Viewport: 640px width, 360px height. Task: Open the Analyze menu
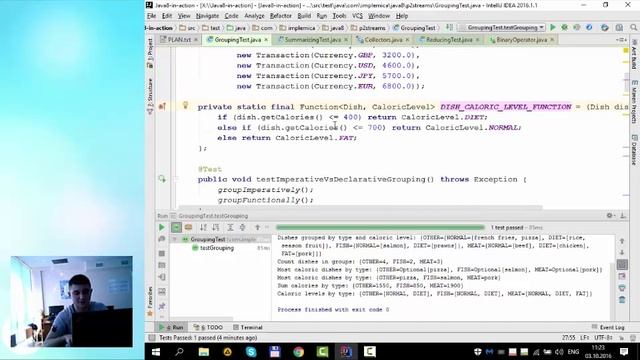tap(254, 16)
